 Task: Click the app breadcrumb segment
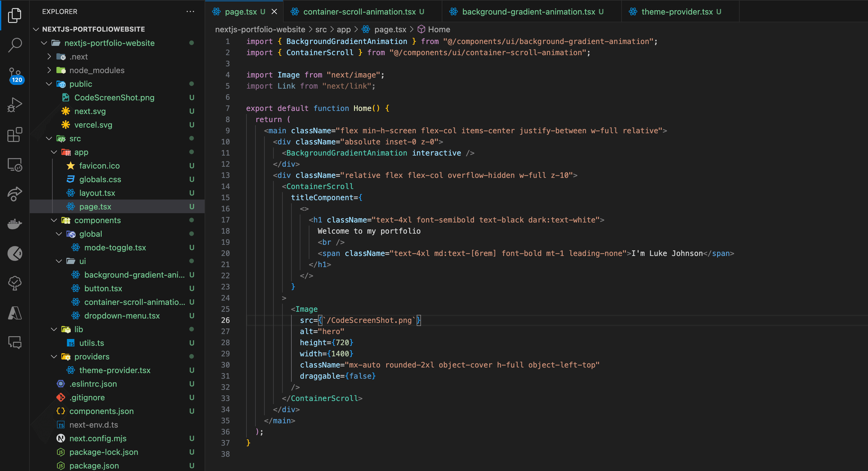(344, 29)
